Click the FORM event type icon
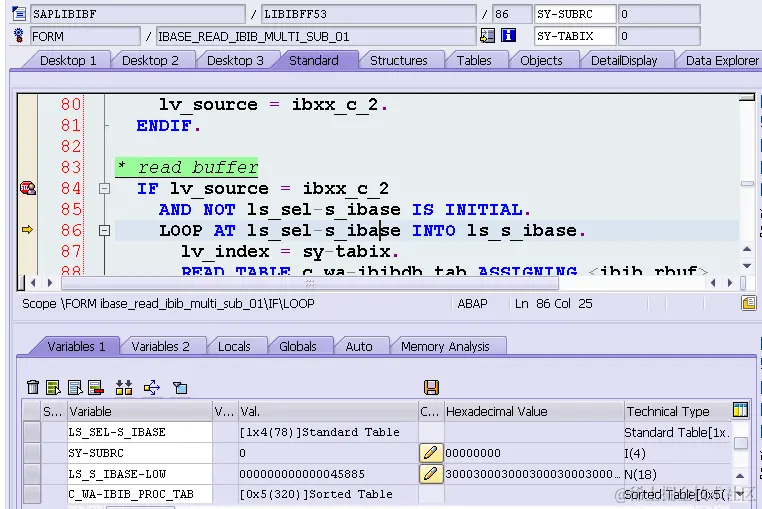Image resolution: width=762 pixels, height=509 pixels. point(18,35)
